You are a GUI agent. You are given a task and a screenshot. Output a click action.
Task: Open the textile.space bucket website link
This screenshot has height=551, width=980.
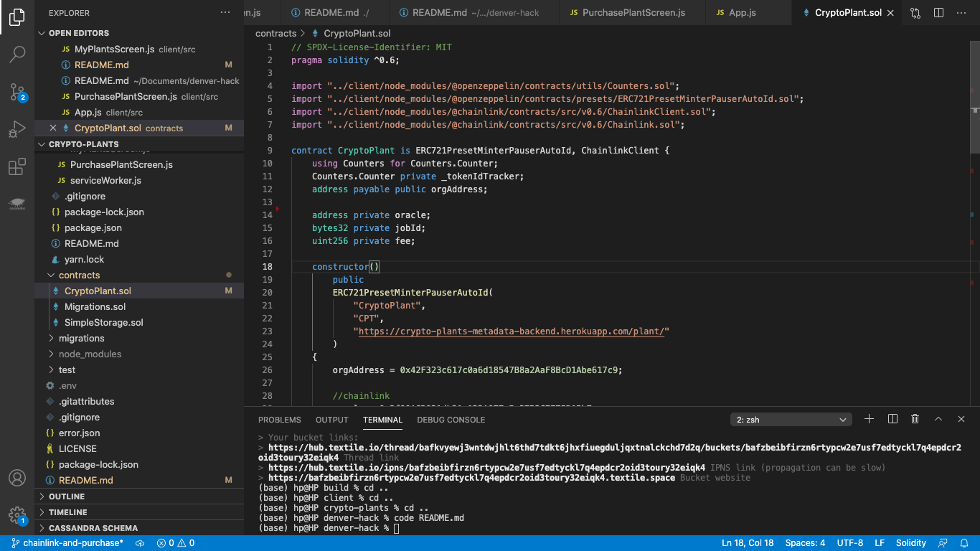(472, 478)
